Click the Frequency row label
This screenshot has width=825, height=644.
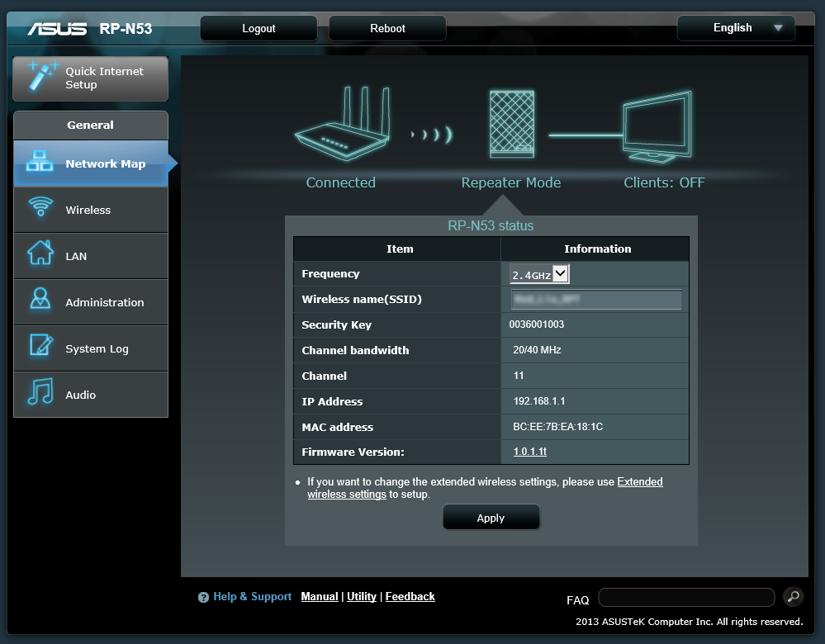pyautogui.click(x=330, y=273)
